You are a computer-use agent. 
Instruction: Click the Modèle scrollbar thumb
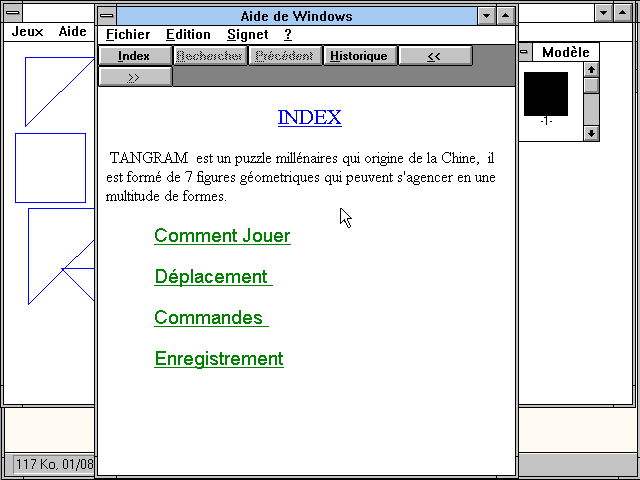(591, 86)
